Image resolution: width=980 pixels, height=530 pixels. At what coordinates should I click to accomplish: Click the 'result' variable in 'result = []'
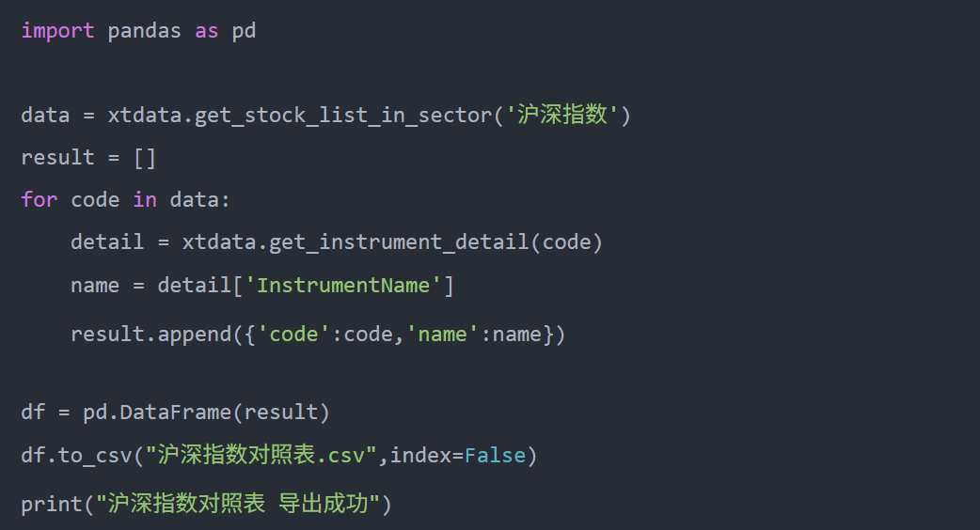[x=57, y=158]
